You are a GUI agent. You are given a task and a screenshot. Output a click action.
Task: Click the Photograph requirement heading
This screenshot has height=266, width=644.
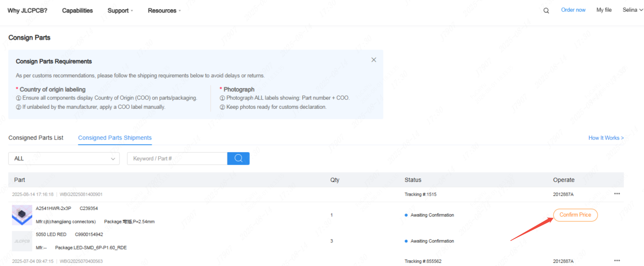[239, 90]
